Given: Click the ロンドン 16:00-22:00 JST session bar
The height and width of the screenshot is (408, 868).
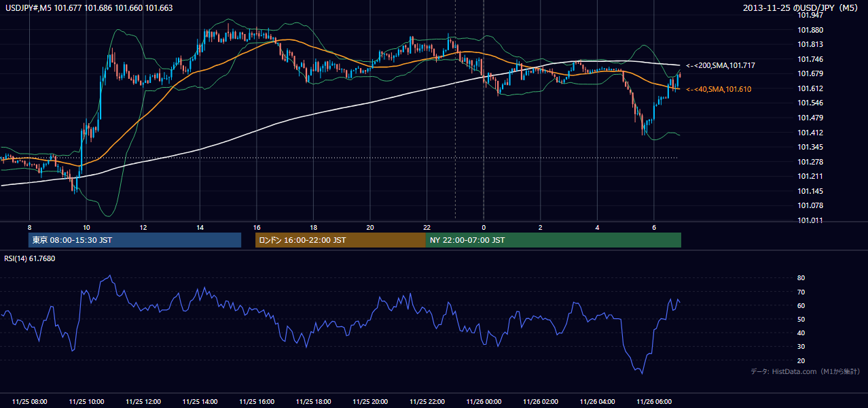Looking at the screenshot, I should pyautogui.click(x=340, y=240).
